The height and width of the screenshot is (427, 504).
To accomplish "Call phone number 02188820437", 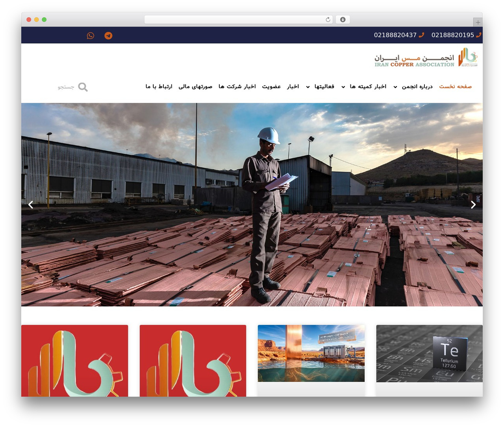I will [395, 35].
